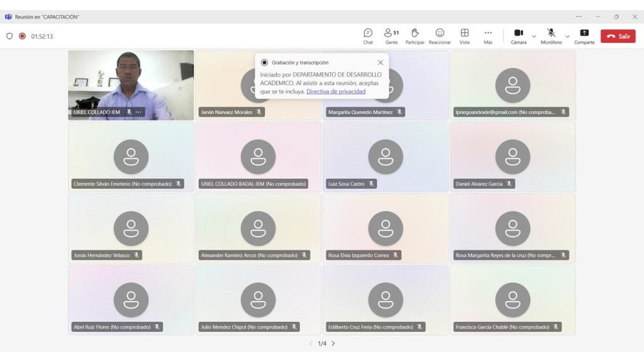Screen dimensions: 644x362
Task: Unmute the Micrófono
Action: pos(551,36)
